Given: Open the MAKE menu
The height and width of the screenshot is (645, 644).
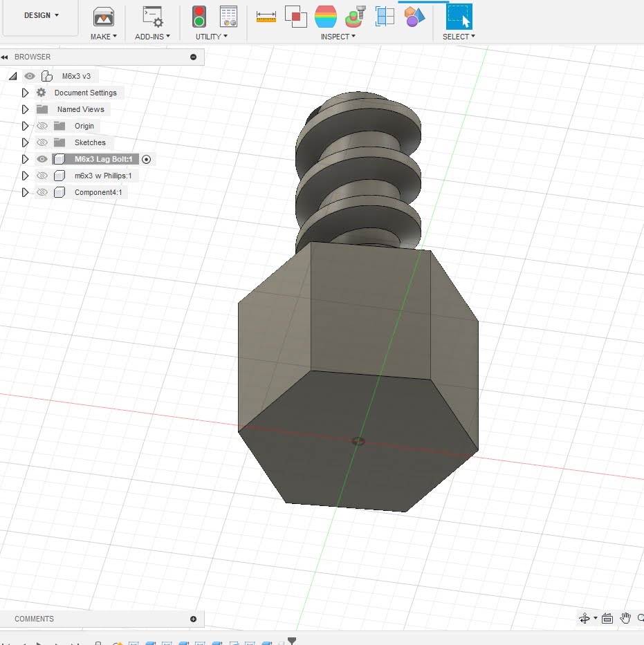Looking at the screenshot, I should point(104,37).
